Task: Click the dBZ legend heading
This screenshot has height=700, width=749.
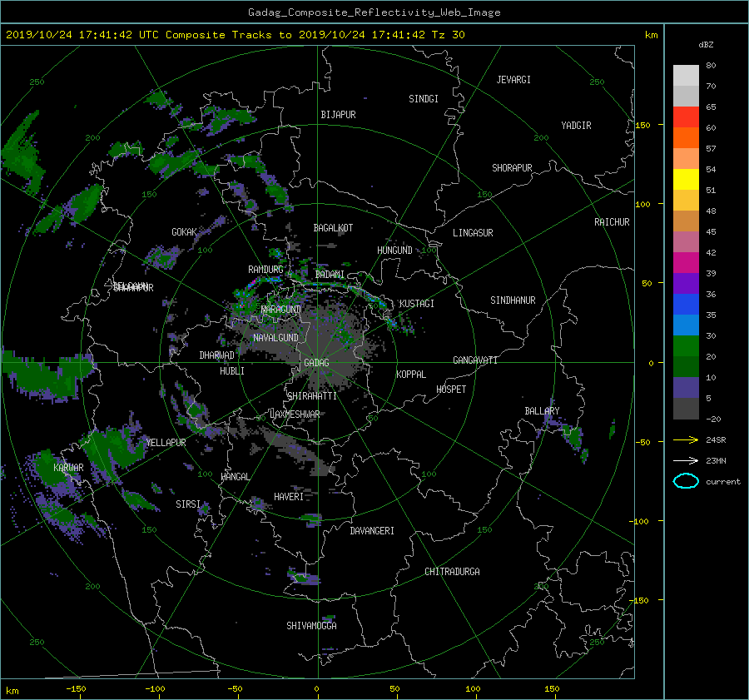Action: [706, 45]
